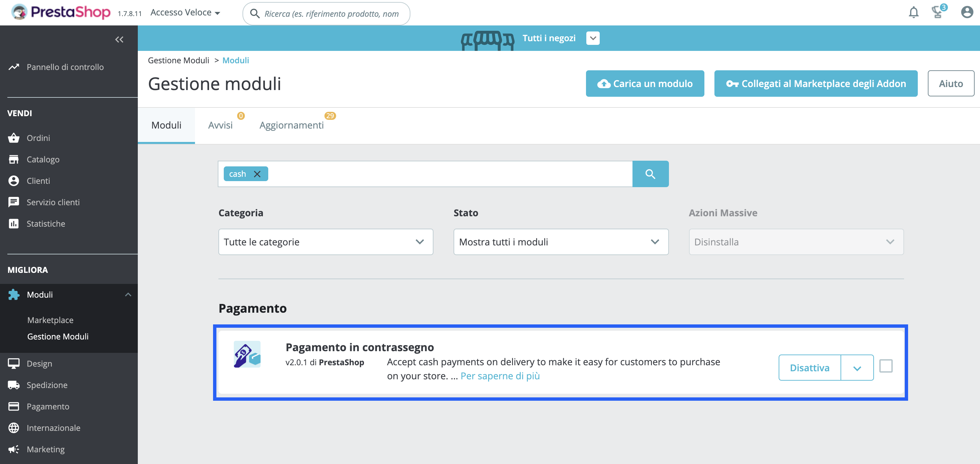Image resolution: width=980 pixels, height=464 pixels.
Task: Click the Pannello di controllo trend icon
Action: [x=14, y=67]
